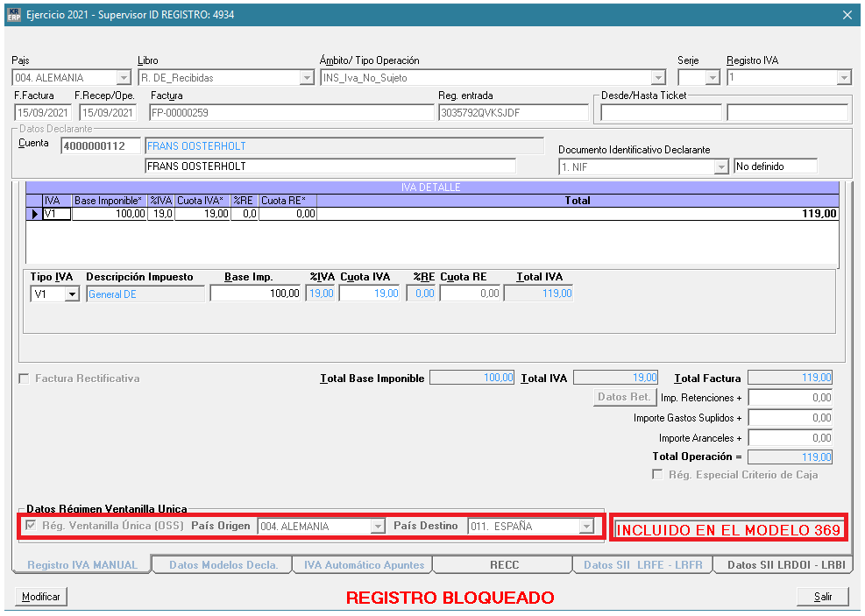Screen dimensions: 865x616
Task: Click the Base Imp. input field
Action: (x=255, y=294)
